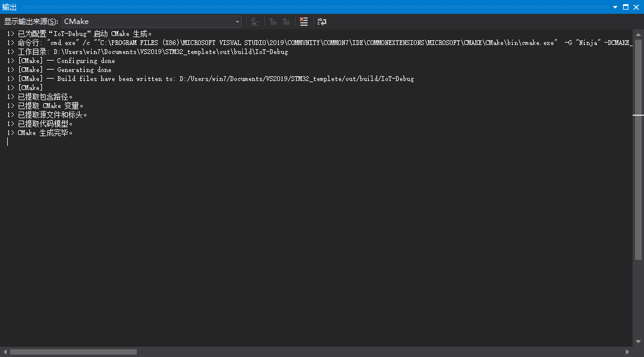
Task: Click the '已为配置 IoT-Debug 启动 CMake 生成' line
Action: (79, 34)
